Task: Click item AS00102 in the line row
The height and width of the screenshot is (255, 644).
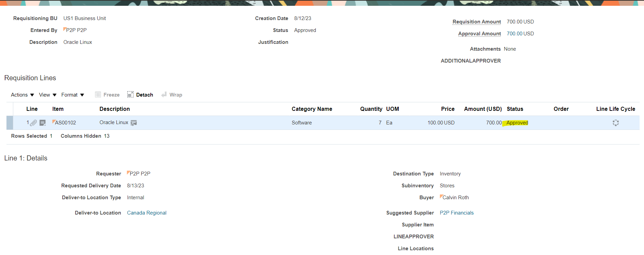Action: coord(65,123)
